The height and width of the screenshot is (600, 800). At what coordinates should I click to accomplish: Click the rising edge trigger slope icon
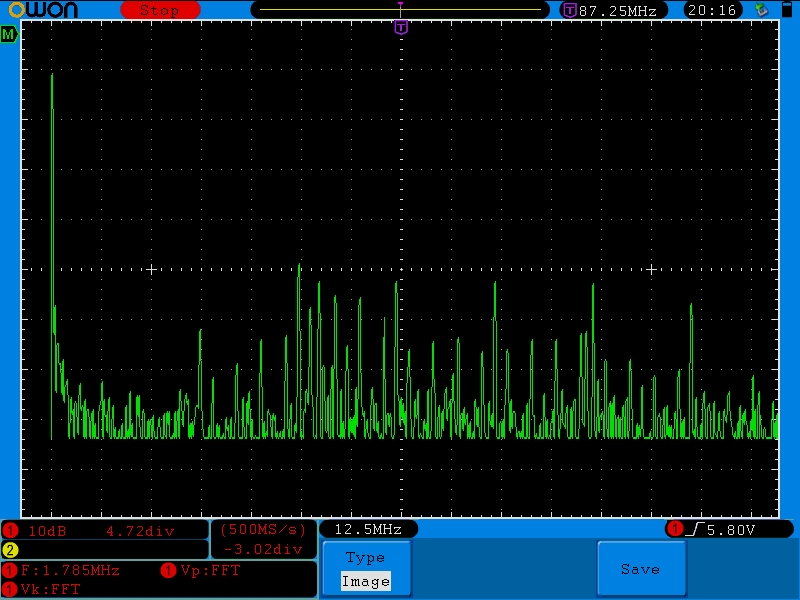[x=695, y=529]
